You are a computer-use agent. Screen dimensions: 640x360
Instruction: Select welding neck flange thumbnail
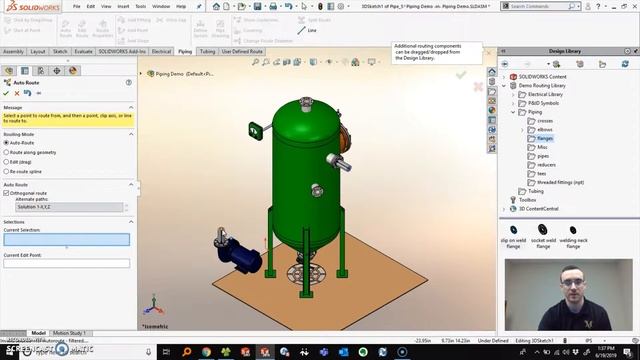coord(573,237)
